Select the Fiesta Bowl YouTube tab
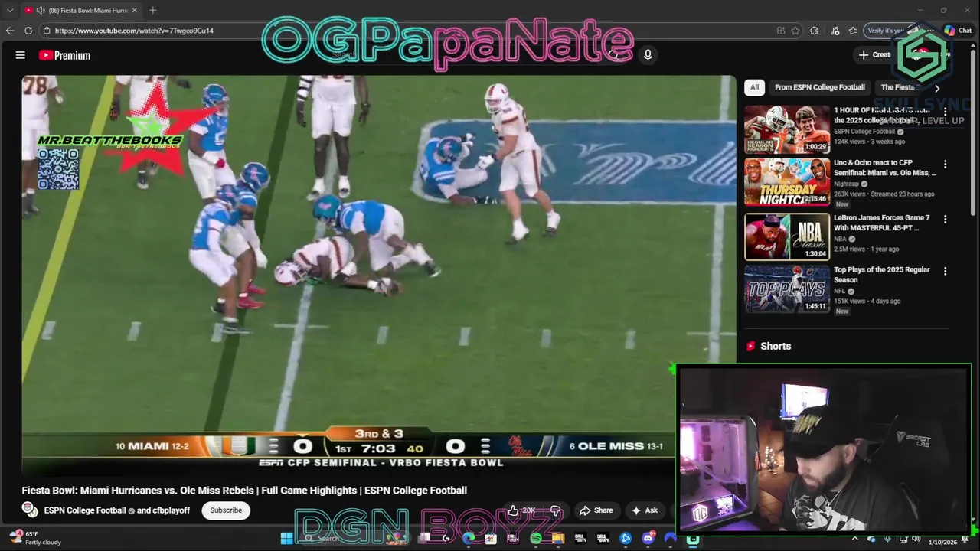 click(x=80, y=10)
